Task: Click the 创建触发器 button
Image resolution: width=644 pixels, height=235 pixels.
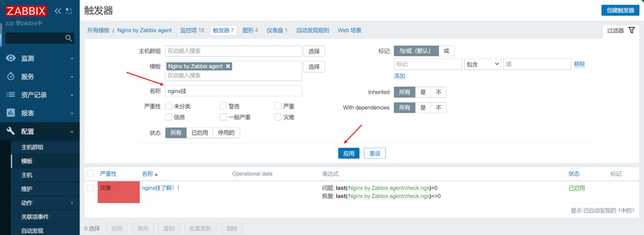Action: click(620, 10)
